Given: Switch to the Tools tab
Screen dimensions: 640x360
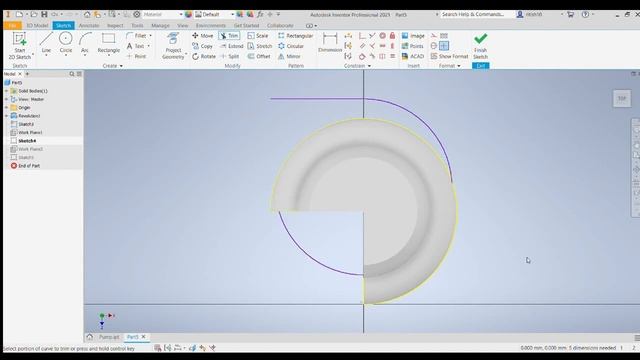Looking at the screenshot, I should (137, 25).
